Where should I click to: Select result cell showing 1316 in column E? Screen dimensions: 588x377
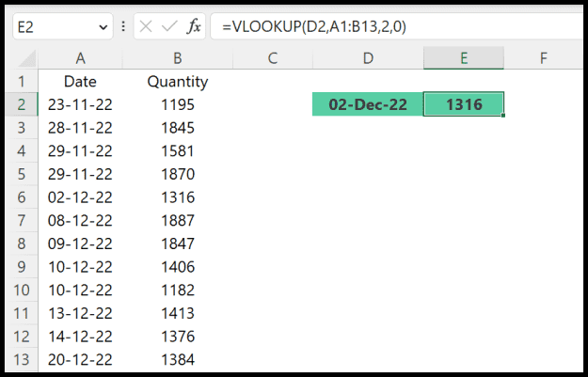463,104
